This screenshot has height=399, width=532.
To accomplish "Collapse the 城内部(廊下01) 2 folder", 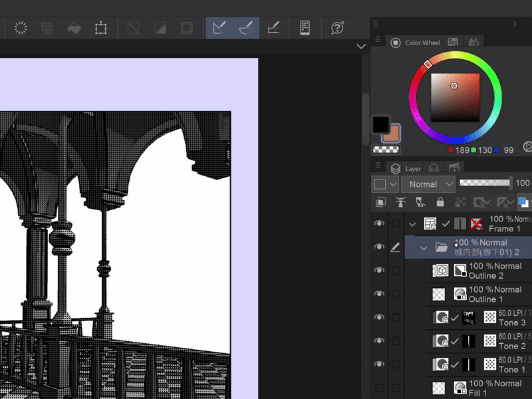I will coord(424,247).
